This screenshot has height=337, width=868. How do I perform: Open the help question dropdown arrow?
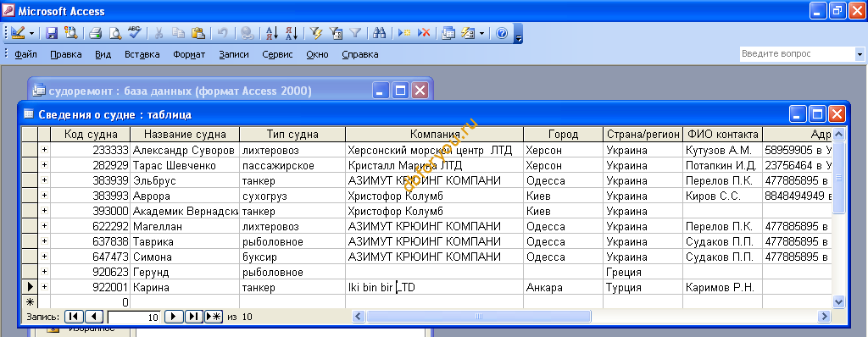coord(860,53)
